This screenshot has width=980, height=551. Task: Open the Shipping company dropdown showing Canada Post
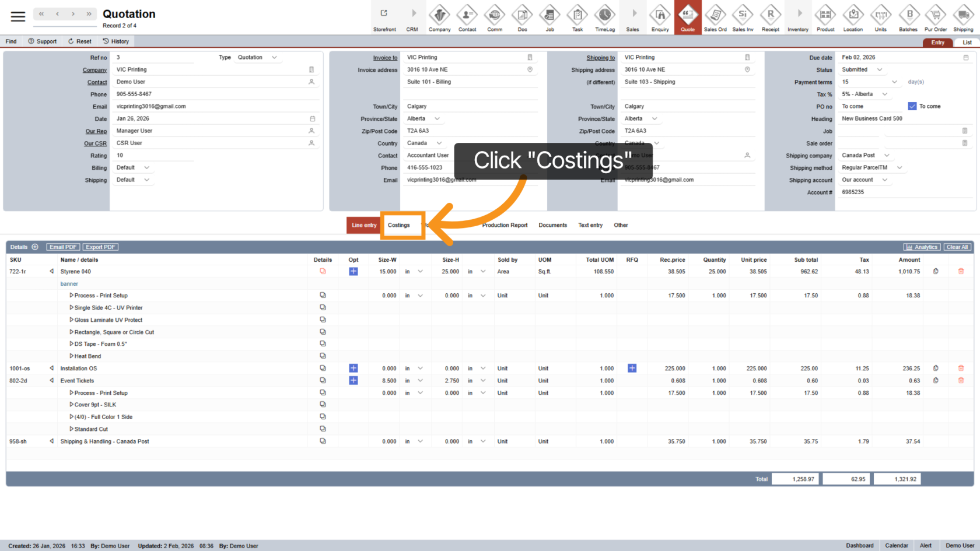pos(865,155)
